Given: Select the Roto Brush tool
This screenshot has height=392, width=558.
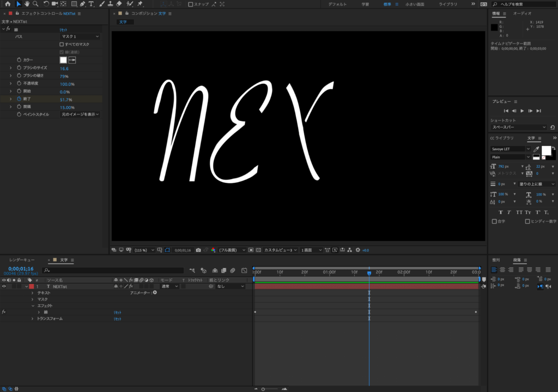Looking at the screenshot, I should click(x=130, y=4).
